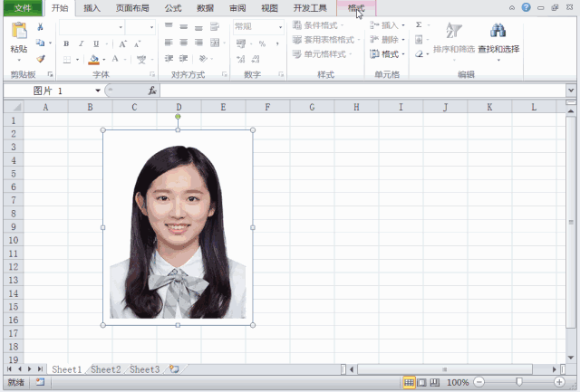Switch to the Sheet2 worksheet
The width and height of the screenshot is (580, 392).
[x=105, y=369]
